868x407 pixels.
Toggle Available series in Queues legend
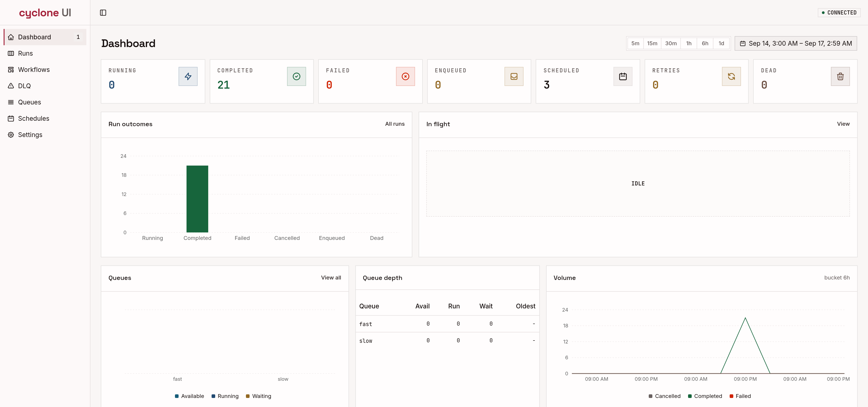[x=189, y=396]
